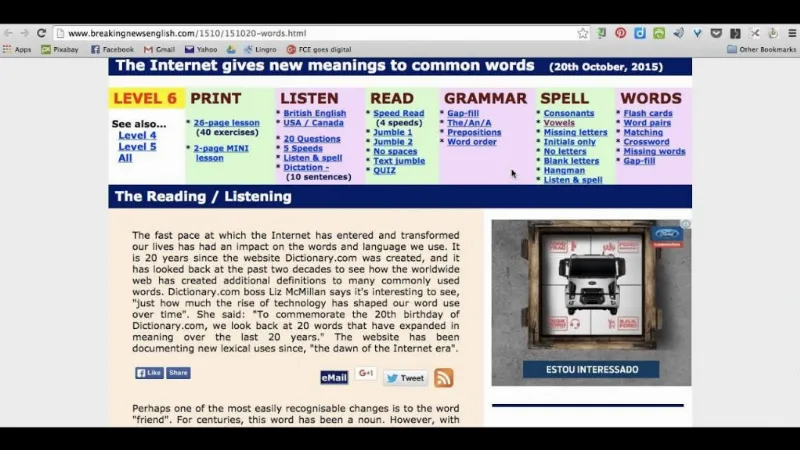Open the Chrome hamburger menu
Screen dimensions: 800x450
[x=792, y=33]
